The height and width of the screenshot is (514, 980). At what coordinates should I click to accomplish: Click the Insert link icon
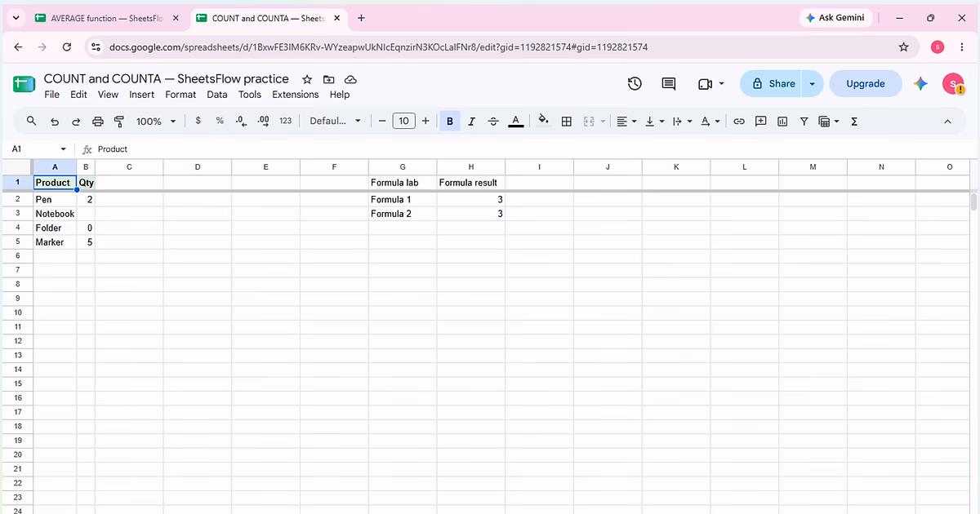739,121
